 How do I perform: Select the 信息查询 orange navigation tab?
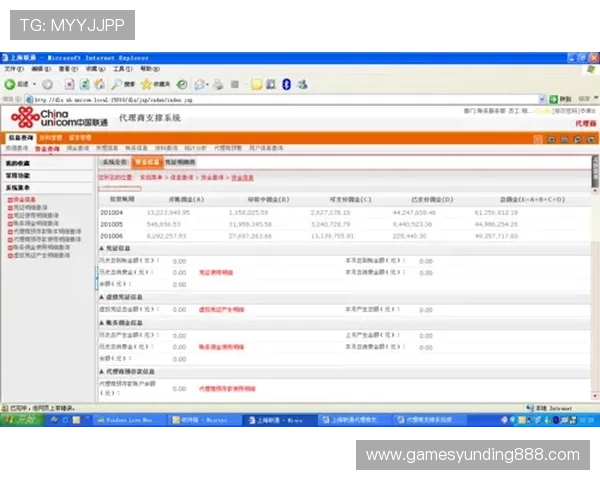click(x=21, y=137)
